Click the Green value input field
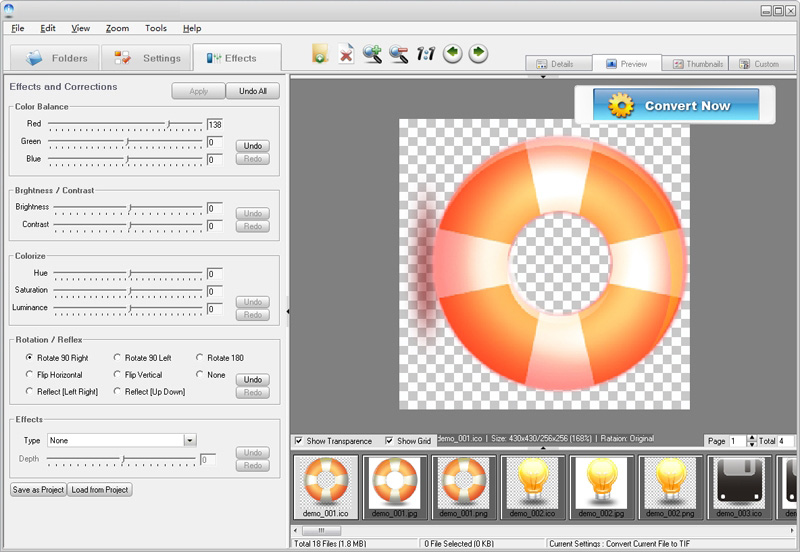The height and width of the screenshot is (552, 800). (215, 142)
